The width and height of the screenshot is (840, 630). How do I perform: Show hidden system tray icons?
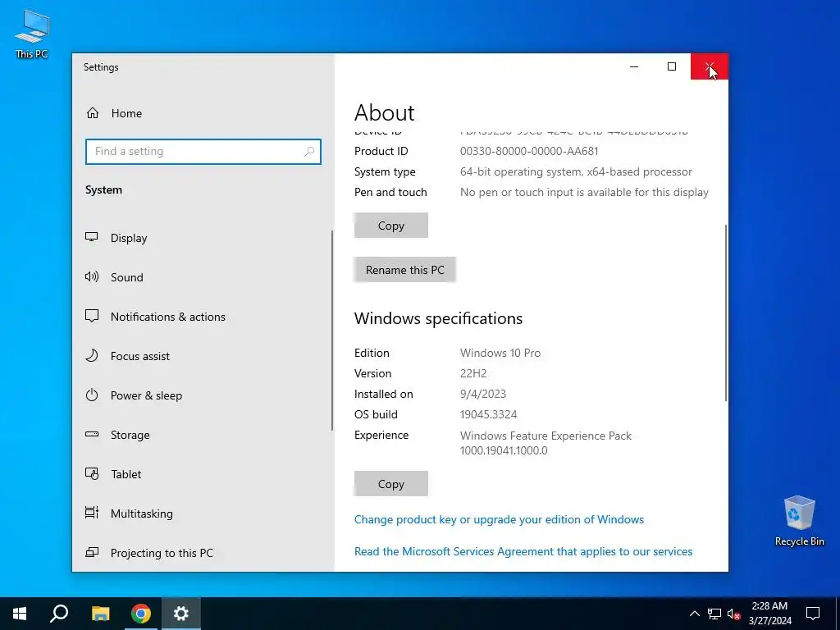click(x=694, y=614)
